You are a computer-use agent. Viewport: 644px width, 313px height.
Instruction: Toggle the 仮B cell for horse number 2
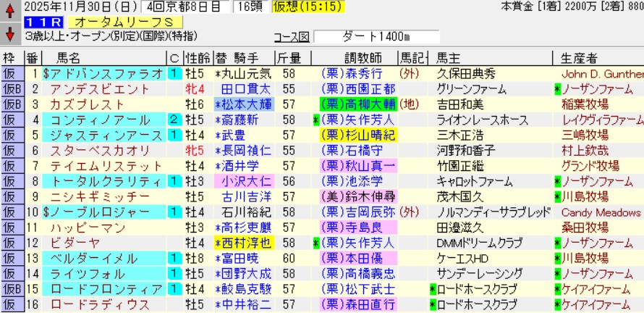[x=11, y=89]
